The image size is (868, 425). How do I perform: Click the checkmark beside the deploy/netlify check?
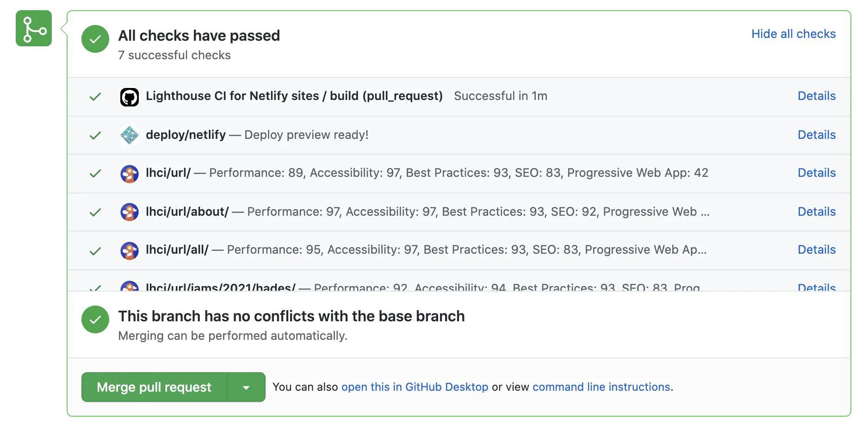click(x=95, y=135)
